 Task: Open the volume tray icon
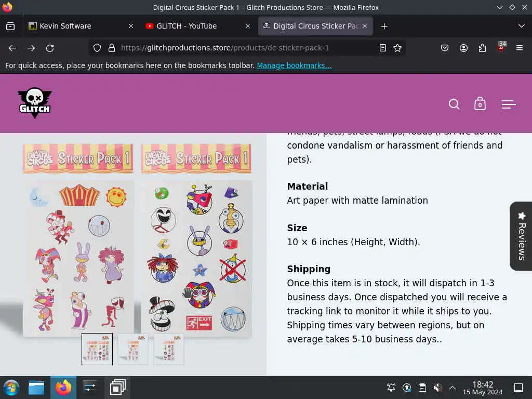pyautogui.click(x=437, y=388)
